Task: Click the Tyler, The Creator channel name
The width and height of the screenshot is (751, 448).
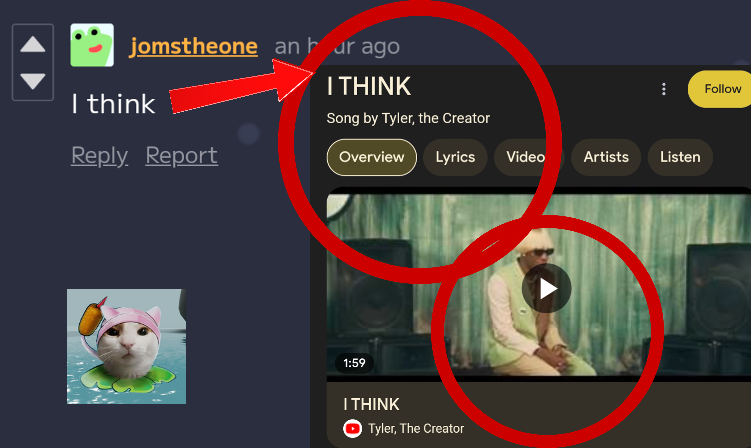Action: point(416,428)
